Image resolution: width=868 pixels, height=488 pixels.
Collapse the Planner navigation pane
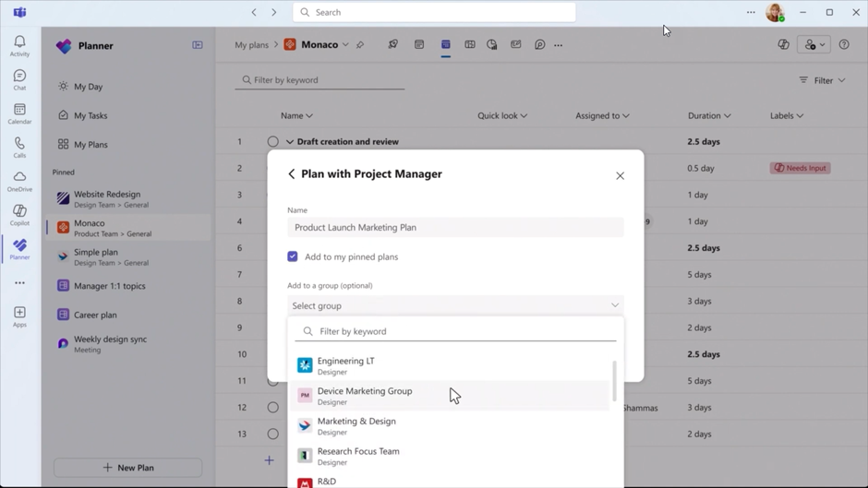tap(197, 45)
